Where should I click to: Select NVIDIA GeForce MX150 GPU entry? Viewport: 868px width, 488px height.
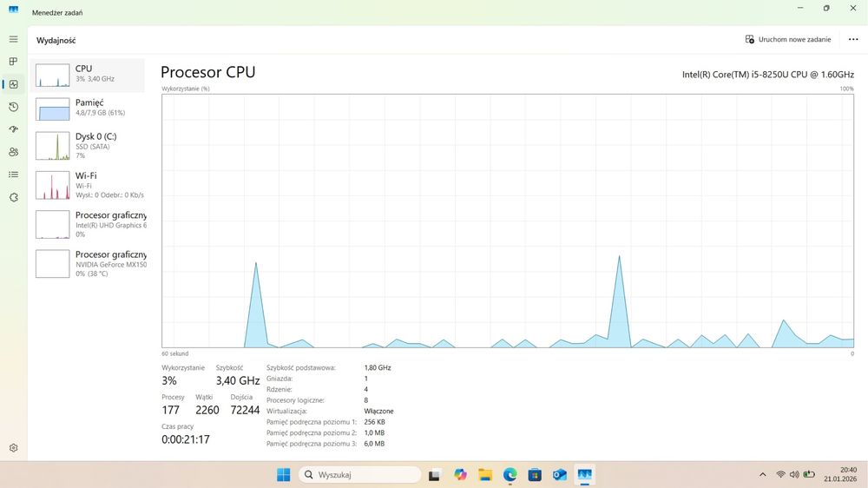[89, 263]
